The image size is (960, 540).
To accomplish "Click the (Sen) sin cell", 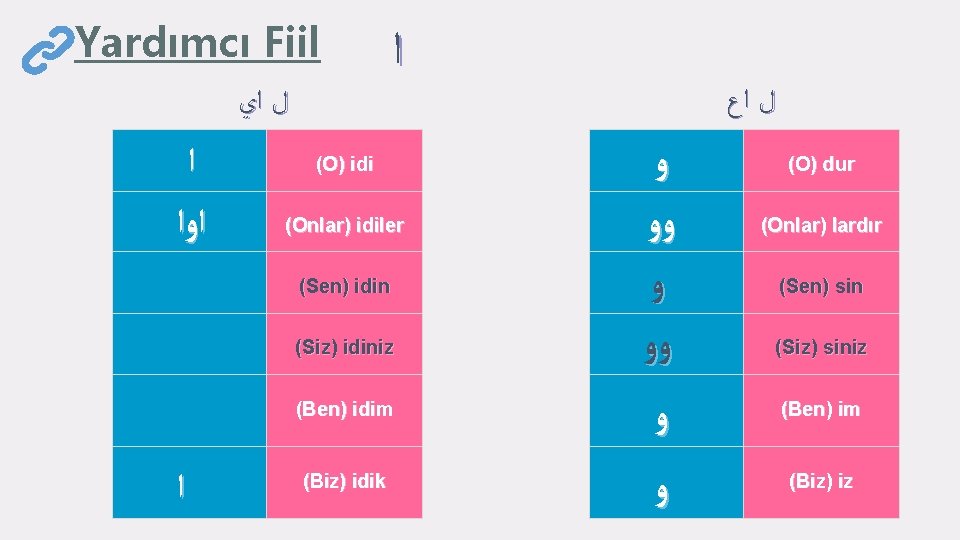I will [821, 283].
